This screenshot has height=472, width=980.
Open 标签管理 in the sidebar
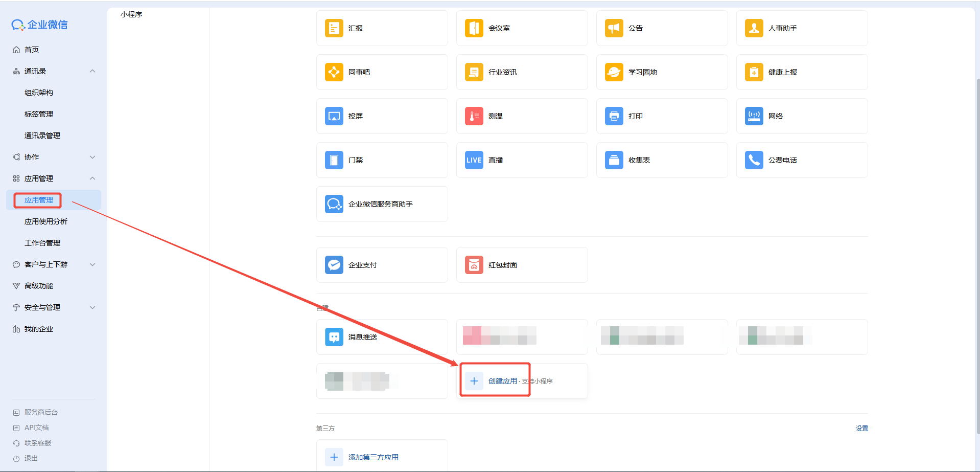click(39, 114)
